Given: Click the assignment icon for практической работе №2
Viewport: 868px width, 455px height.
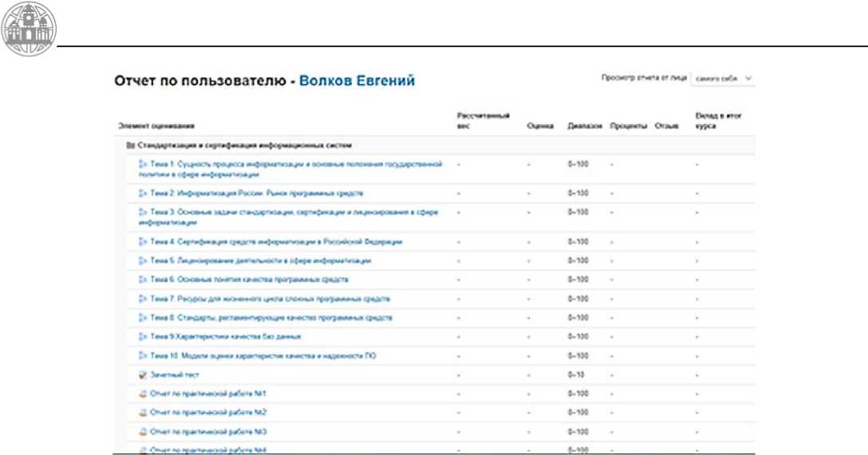Looking at the screenshot, I should 143,413.
